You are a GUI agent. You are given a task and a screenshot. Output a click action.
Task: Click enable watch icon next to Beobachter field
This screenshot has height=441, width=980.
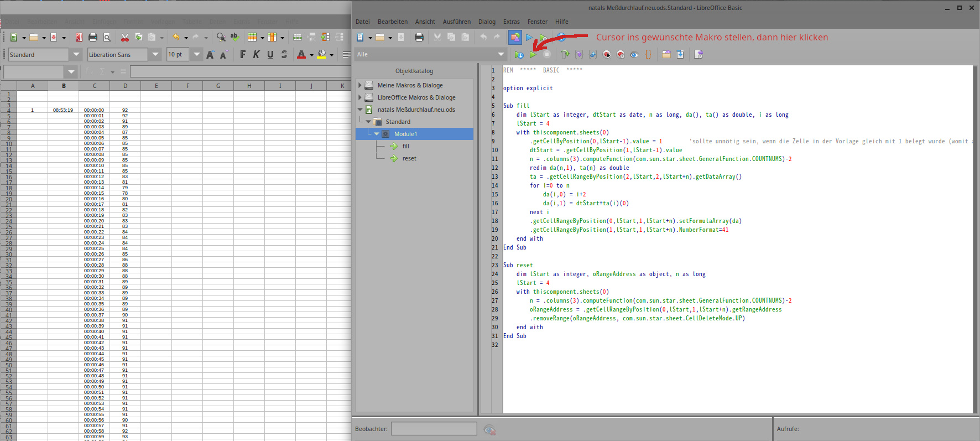pos(489,429)
